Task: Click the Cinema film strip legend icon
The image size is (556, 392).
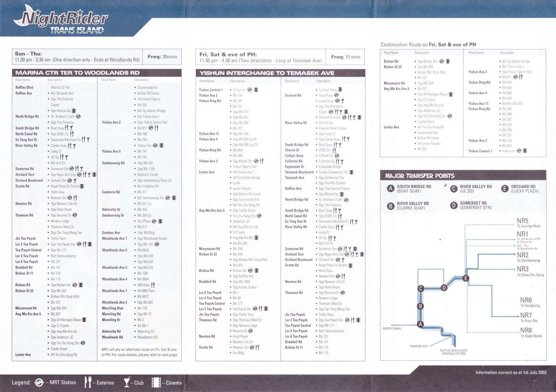Action: [156, 383]
